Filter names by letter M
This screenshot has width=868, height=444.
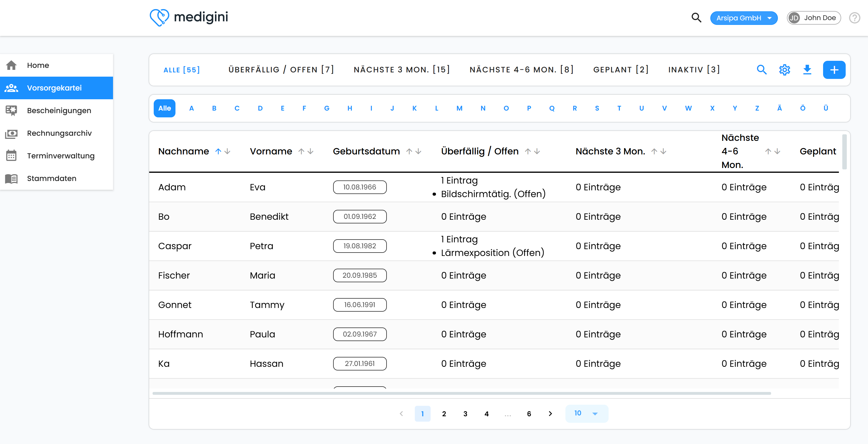click(x=459, y=108)
